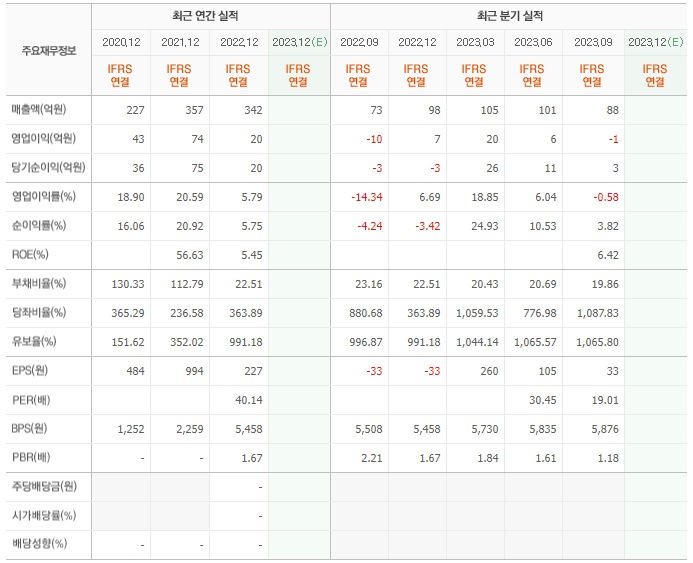Select the PER value 40.14
This screenshot has width=693, height=563.
(249, 400)
